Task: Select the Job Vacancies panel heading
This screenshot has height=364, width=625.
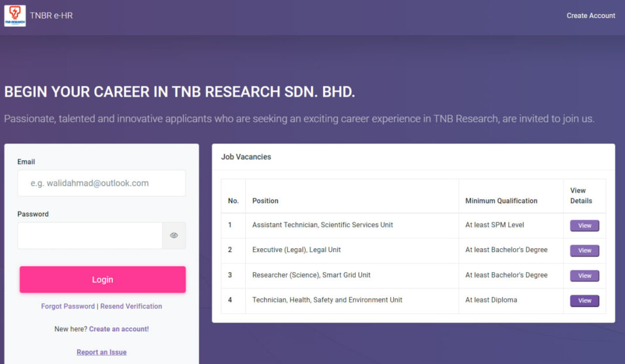Action: point(246,157)
